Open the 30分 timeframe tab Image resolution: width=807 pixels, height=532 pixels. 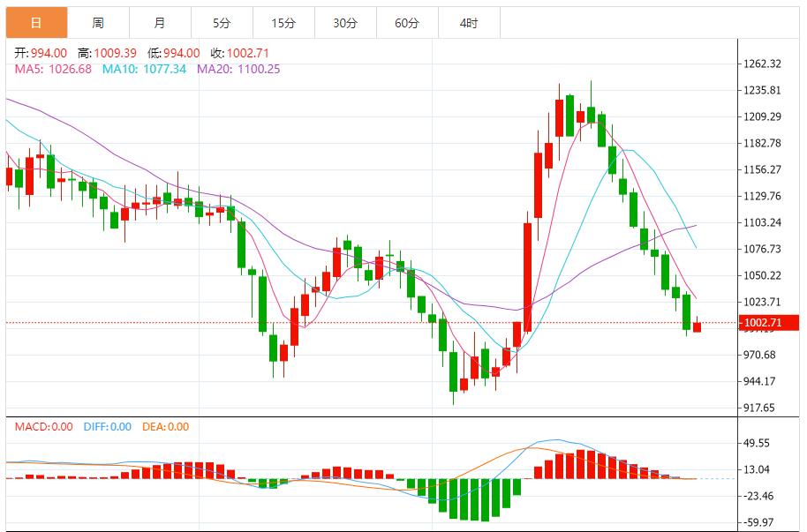[x=345, y=23]
